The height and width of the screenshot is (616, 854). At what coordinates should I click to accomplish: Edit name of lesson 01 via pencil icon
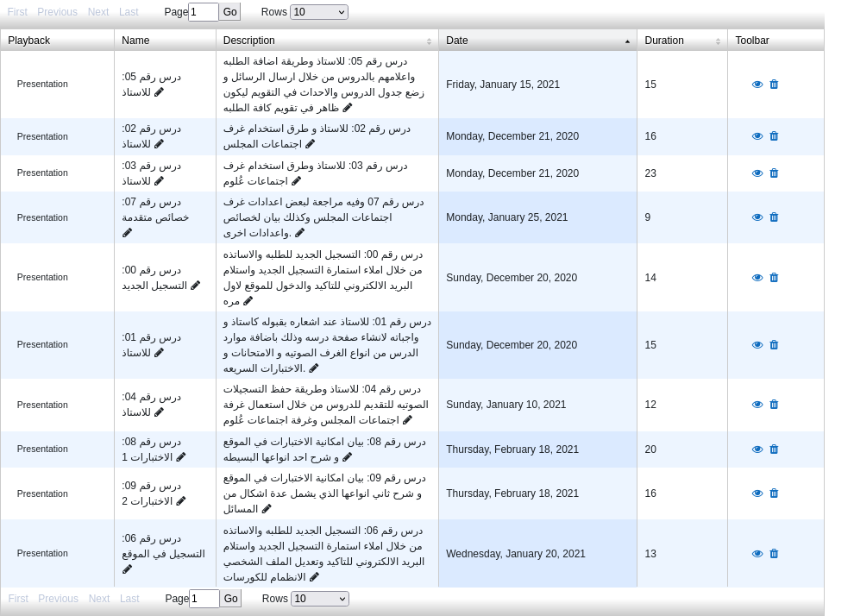[x=159, y=352]
